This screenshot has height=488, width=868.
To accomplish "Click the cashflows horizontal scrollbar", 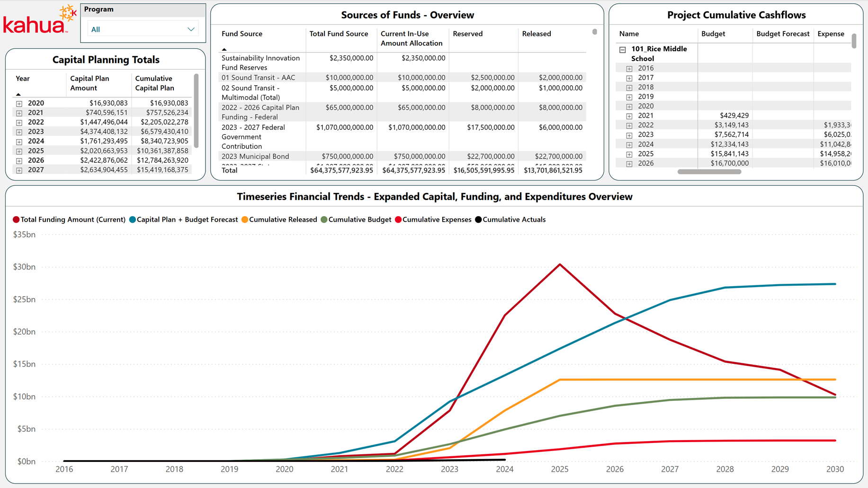I will coord(709,172).
